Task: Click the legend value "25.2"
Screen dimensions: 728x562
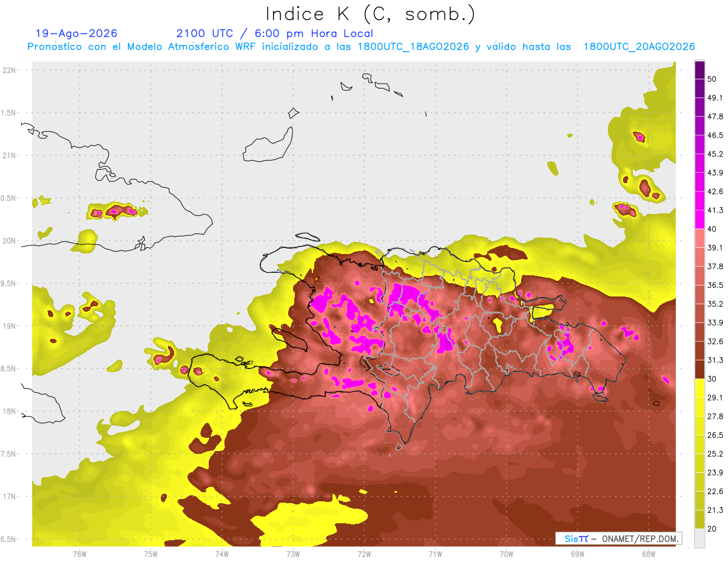Action: (x=715, y=454)
